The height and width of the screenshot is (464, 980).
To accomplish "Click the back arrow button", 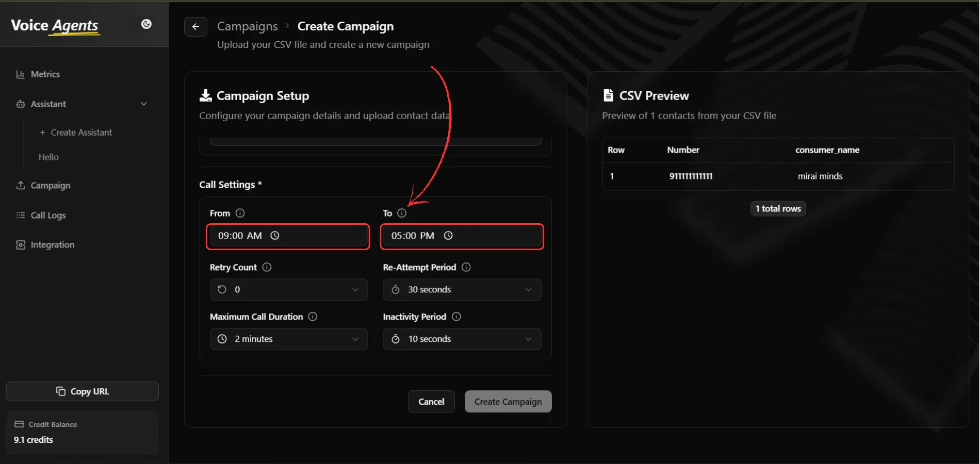I will pyautogui.click(x=195, y=27).
